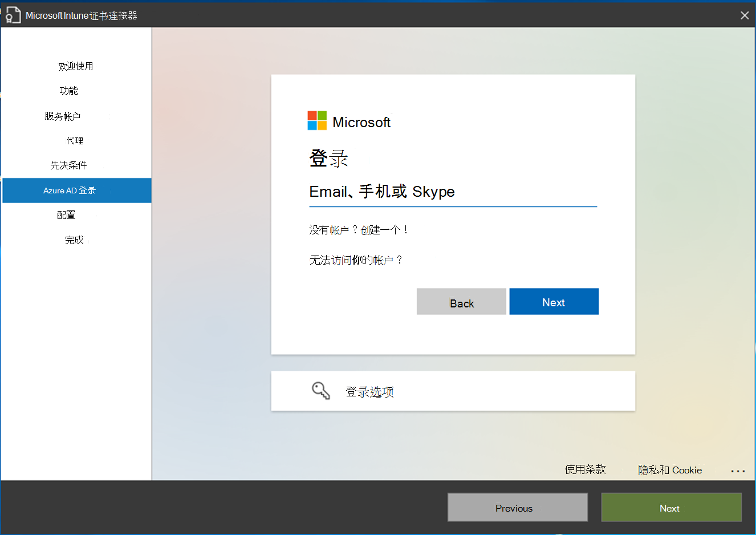This screenshot has width=756, height=535.
Task: Go to the 服务帐户 step
Action: click(x=63, y=116)
